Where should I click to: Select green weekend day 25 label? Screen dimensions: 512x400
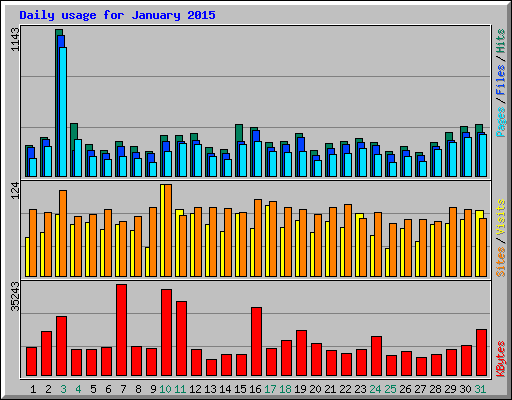(390, 389)
